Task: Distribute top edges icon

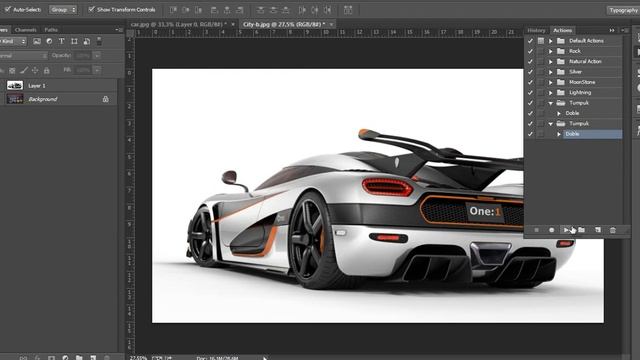Action: (x=260, y=10)
